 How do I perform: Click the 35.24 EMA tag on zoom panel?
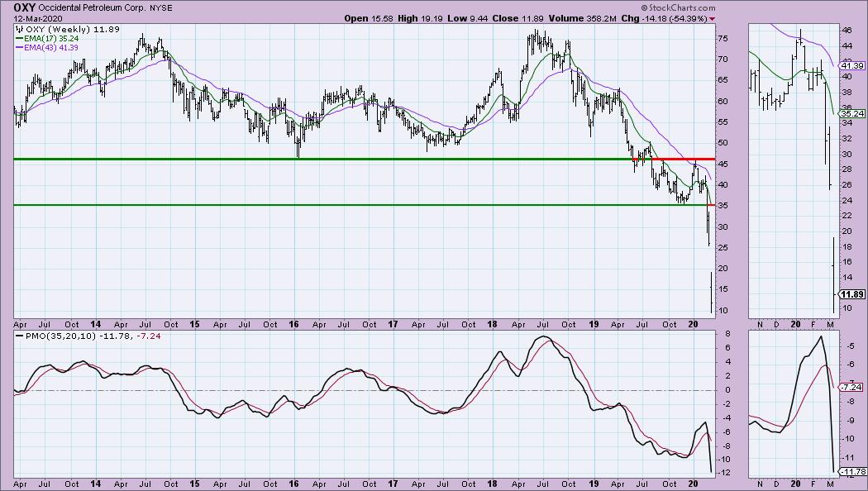point(852,113)
